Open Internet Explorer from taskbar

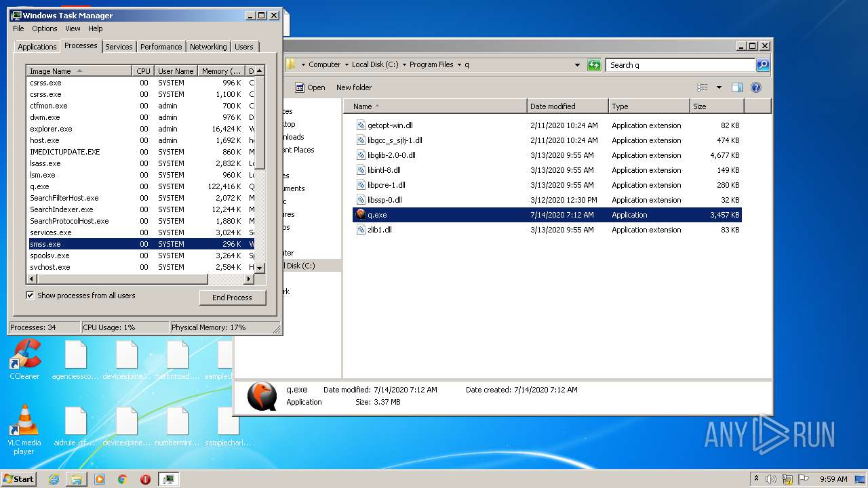54,479
